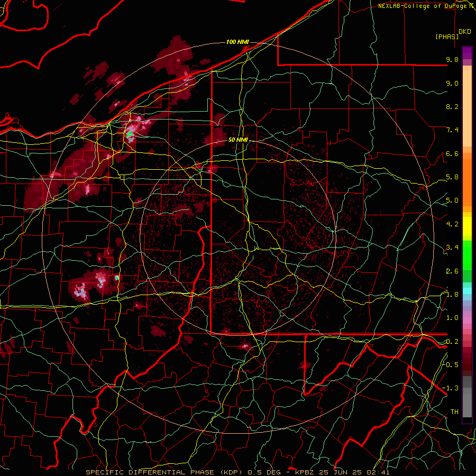Click the 3.4 scale value
Image resolution: width=476 pixels, height=476 pixels.
pyautogui.click(x=452, y=248)
